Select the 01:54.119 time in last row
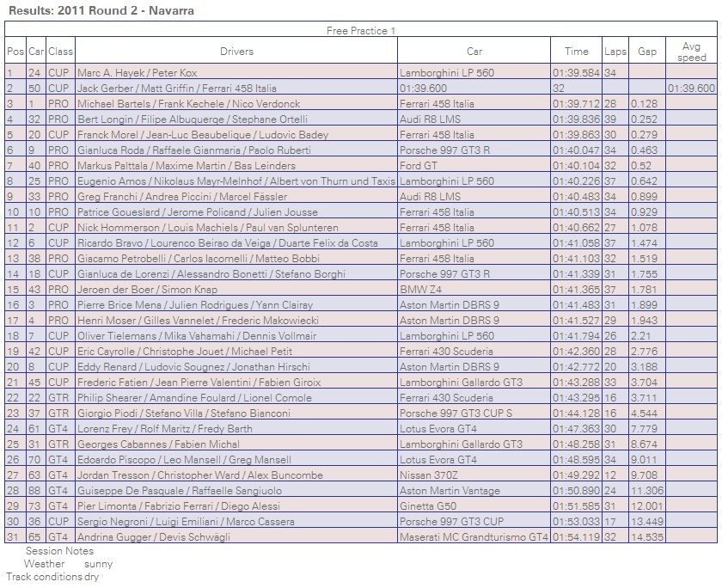This screenshot has height=588, width=722. tap(576, 537)
